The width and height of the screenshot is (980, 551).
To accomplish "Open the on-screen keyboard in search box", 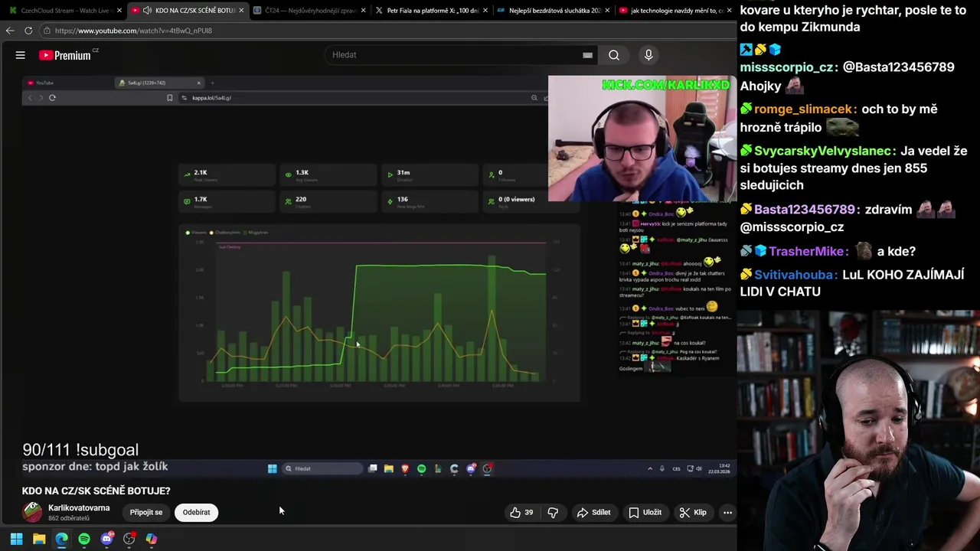I will pyautogui.click(x=587, y=55).
